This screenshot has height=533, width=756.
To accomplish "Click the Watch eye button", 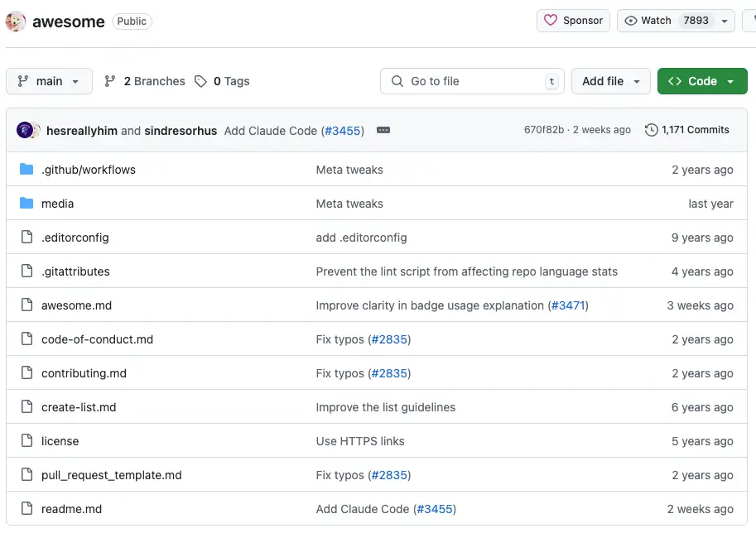I will coord(648,21).
